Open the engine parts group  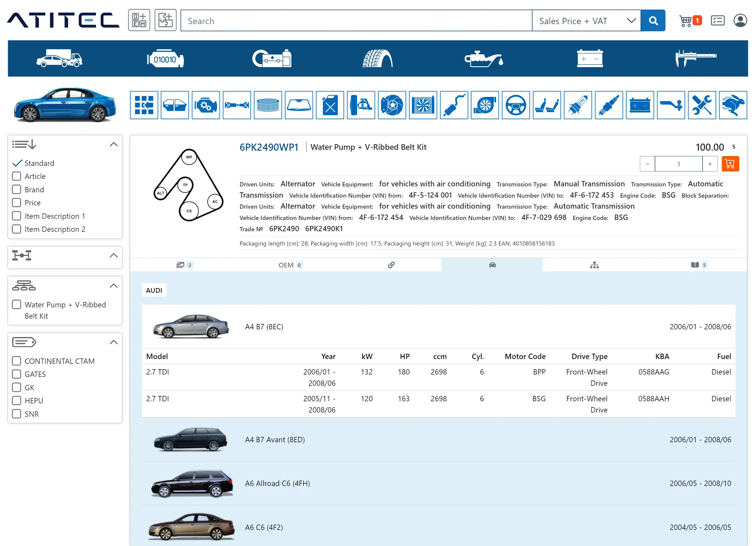(206, 105)
